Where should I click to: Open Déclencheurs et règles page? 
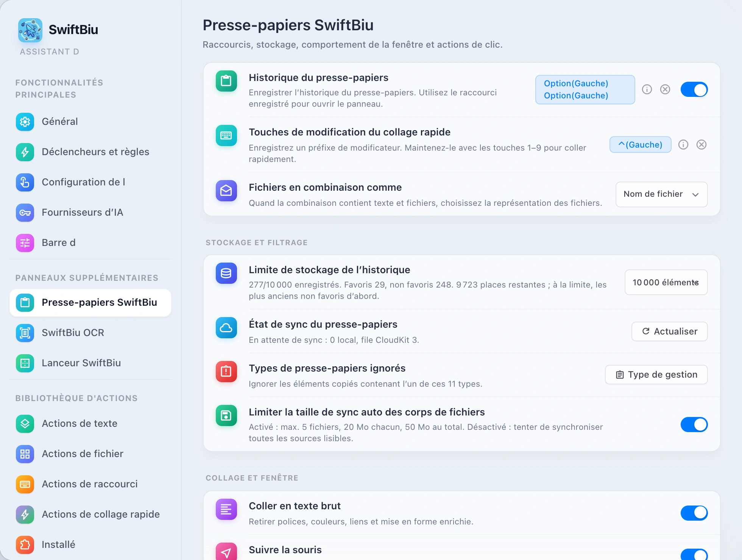90,152
